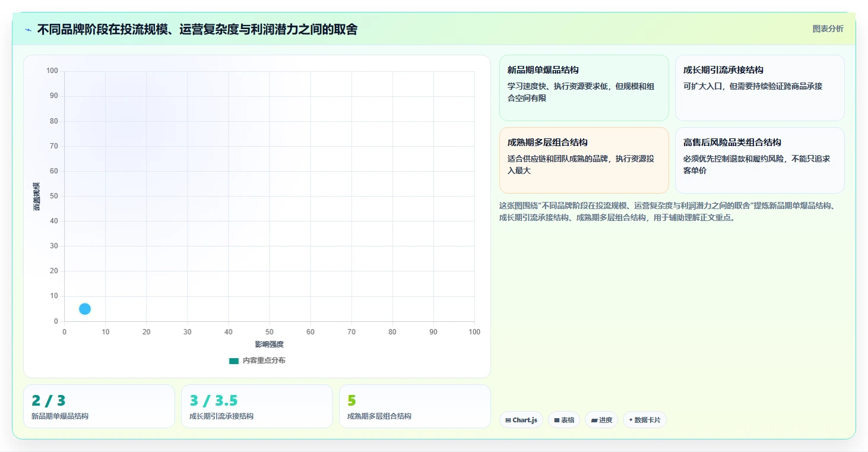This screenshot has height=452, width=868.
Task: Select the blue data point on scatter chart
Action: click(x=85, y=309)
